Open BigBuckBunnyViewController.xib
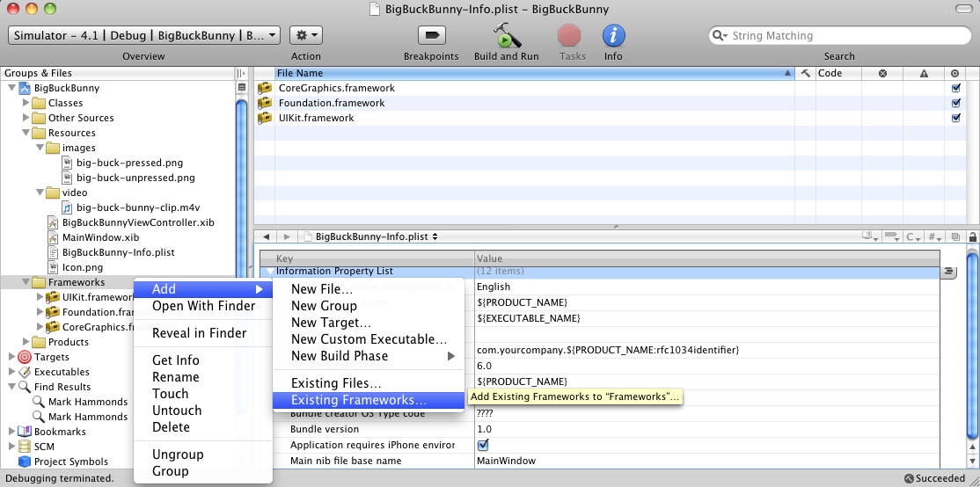 [x=139, y=223]
